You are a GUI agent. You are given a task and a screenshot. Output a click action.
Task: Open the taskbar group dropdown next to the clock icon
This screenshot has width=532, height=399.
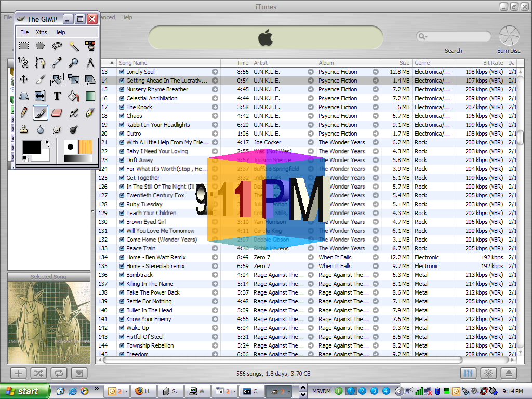(x=126, y=391)
